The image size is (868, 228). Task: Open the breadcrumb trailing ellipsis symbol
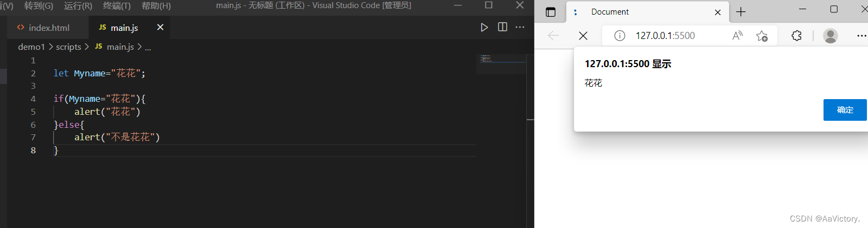[x=148, y=47]
